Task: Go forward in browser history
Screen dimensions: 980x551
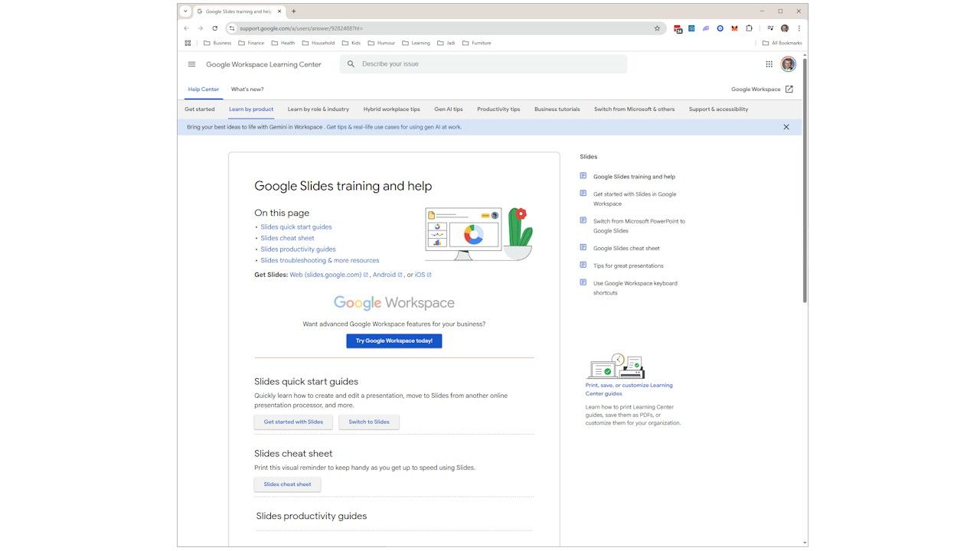Action: coord(201,28)
